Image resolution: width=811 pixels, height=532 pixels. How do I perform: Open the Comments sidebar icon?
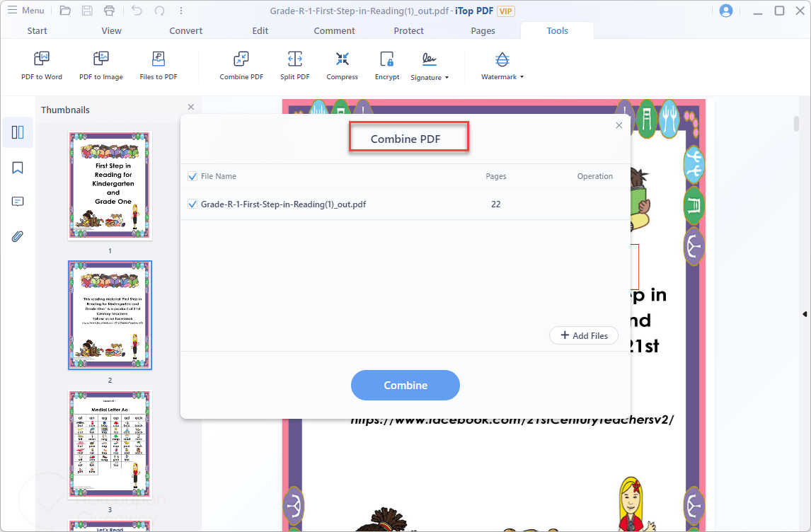[x=18, y=202]
